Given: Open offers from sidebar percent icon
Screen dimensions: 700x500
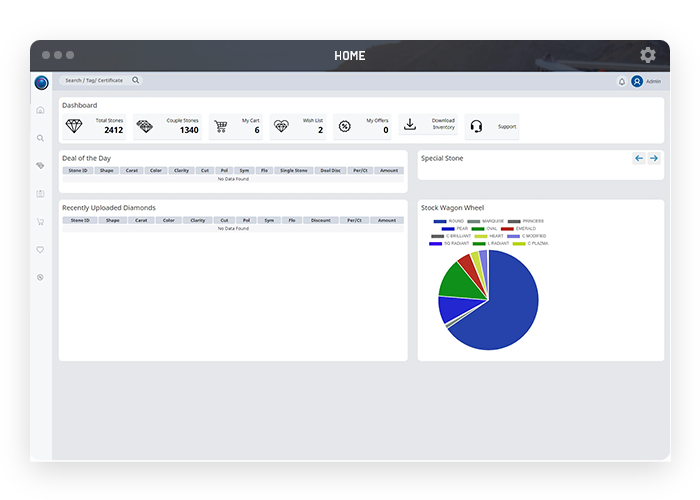Looking at the screenshot, I should [x=40, y=277].
